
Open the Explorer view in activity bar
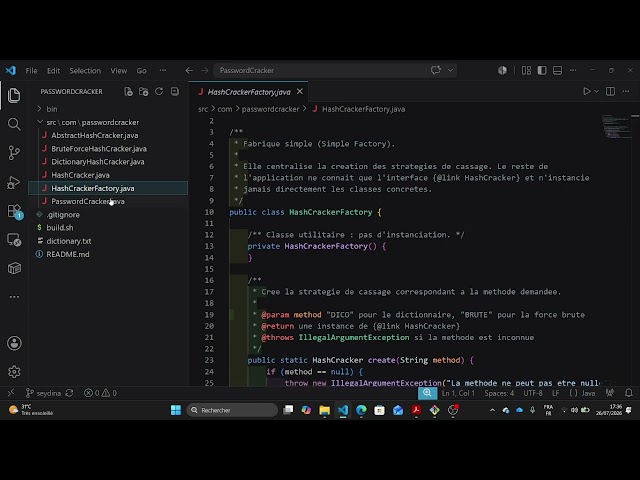point(14,96)
